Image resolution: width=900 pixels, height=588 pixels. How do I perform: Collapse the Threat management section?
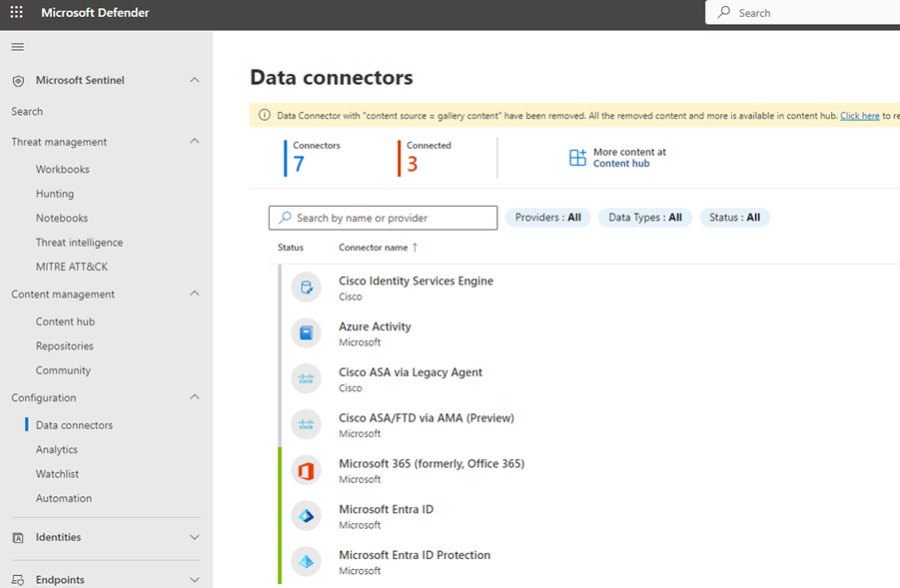(195, 140)
